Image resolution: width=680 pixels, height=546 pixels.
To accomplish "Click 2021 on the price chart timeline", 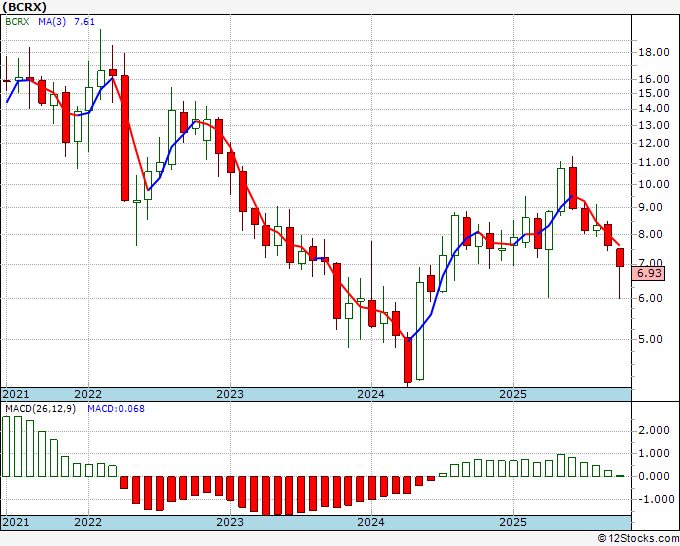I will click(x=16, y=394).
